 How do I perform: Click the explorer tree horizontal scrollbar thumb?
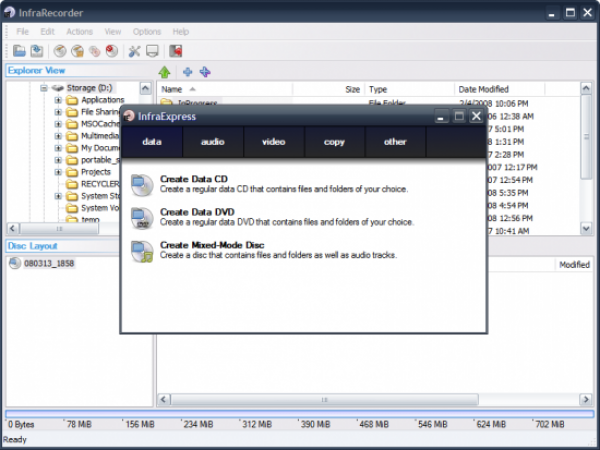[59, 228]
